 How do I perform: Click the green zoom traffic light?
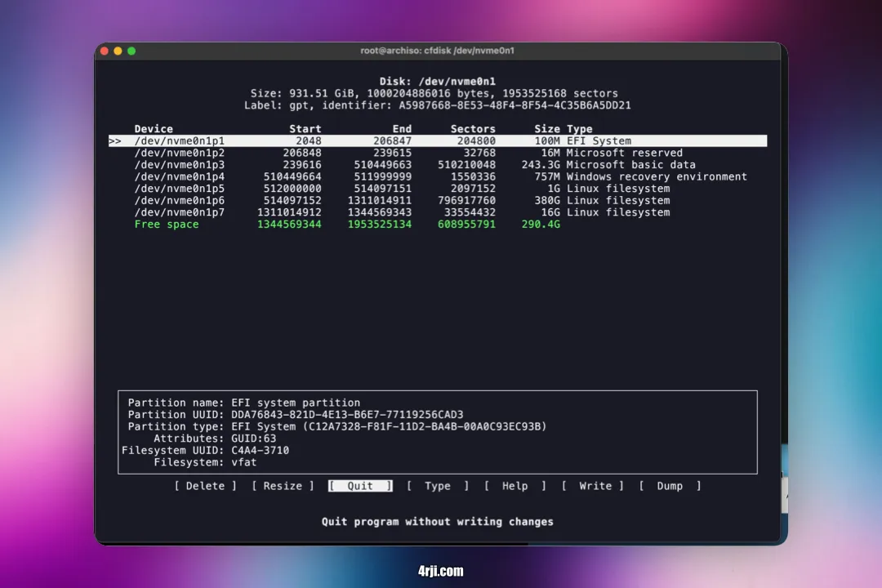click(x=131, y=50)
